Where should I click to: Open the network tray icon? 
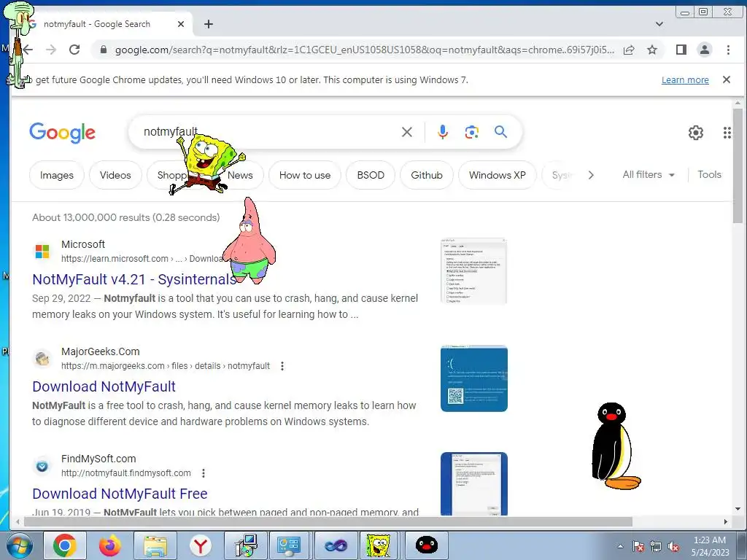656,546
